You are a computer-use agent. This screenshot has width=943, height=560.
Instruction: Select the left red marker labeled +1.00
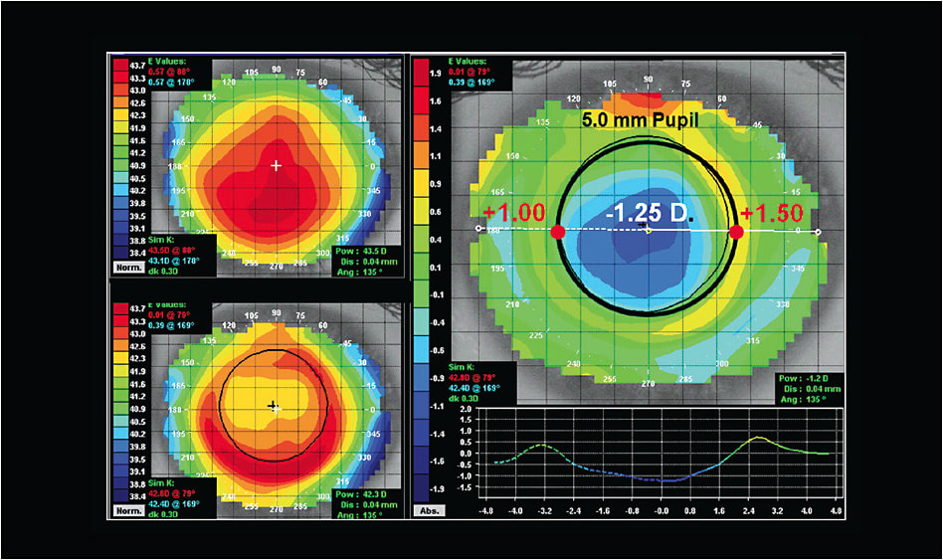pos(558,232)
